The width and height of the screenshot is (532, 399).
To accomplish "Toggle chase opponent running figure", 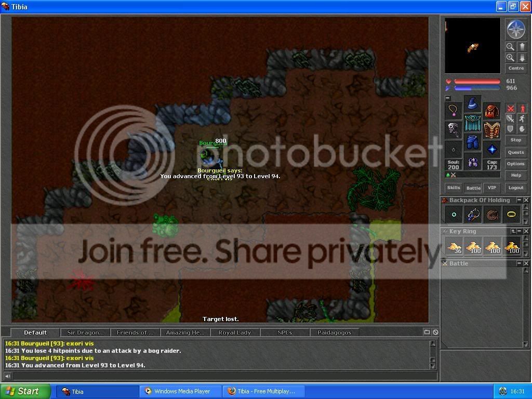I will (x=522, y=118).
